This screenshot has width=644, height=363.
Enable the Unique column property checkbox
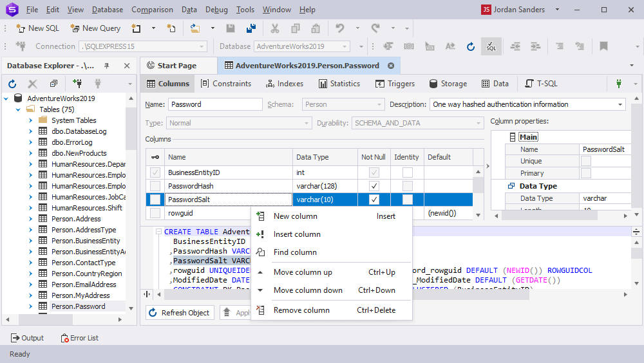(x=586, y=161)
